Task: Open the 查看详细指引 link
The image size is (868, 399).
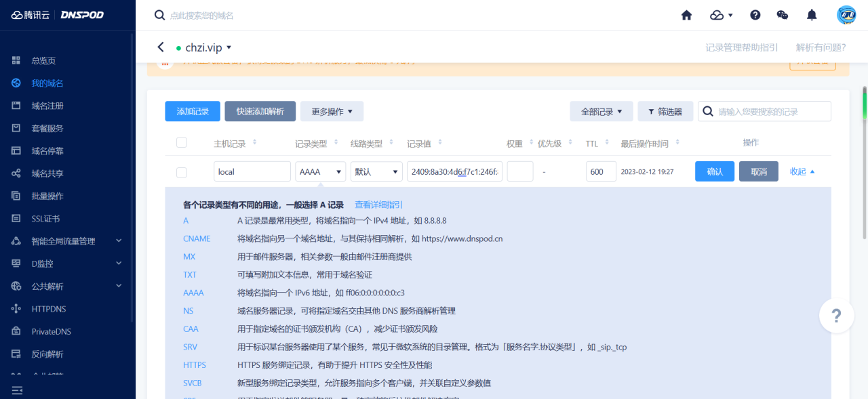Action: 378,204
